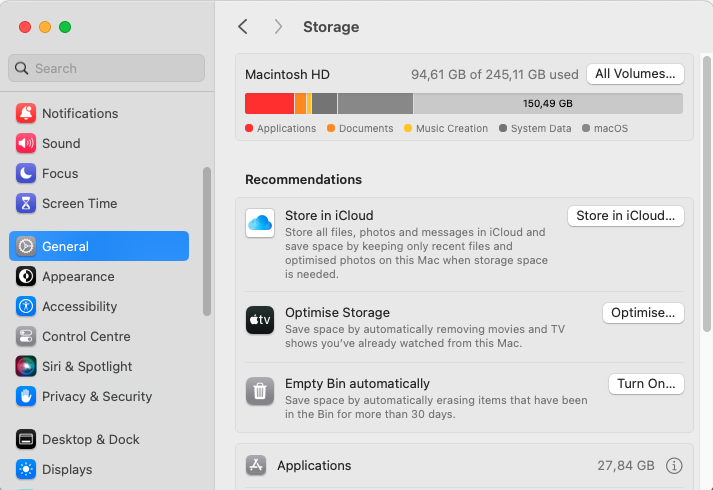Open Appearance settings in the sidebar
The height and width of the screenshot is (490, 713).
(77, 276)
